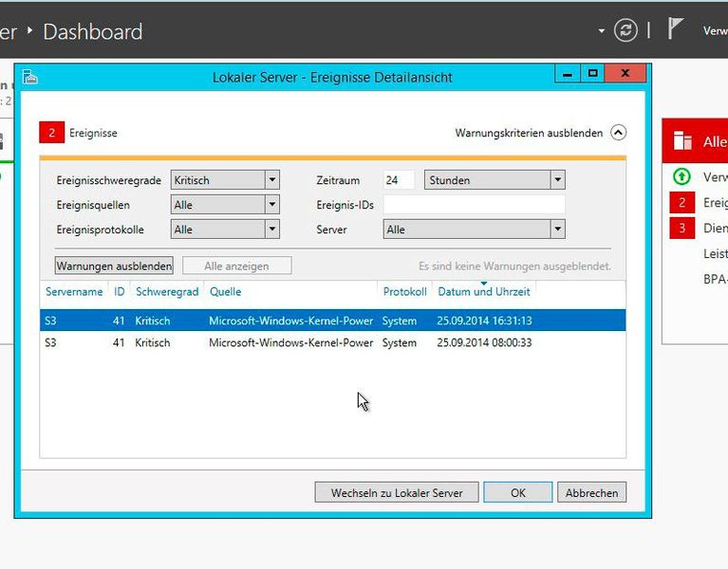Click the Abbrechen button
The width and height of the screenshot is (728, 569).
(591, 492)
